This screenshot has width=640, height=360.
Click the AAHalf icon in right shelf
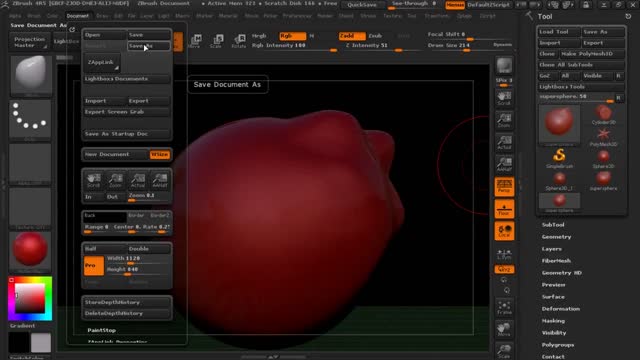[x=504, y=164]
